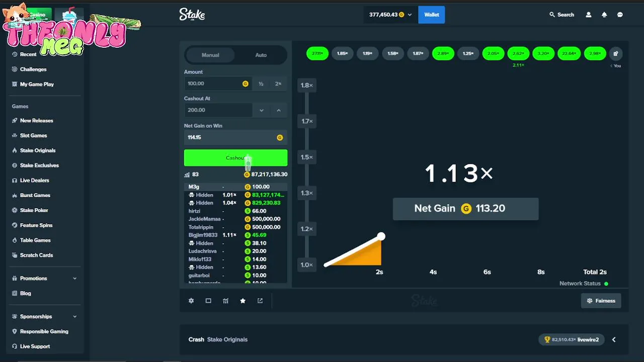Select the guitarboi bet row
Viewport: 644px width, 362px height.
coord(235,276)
